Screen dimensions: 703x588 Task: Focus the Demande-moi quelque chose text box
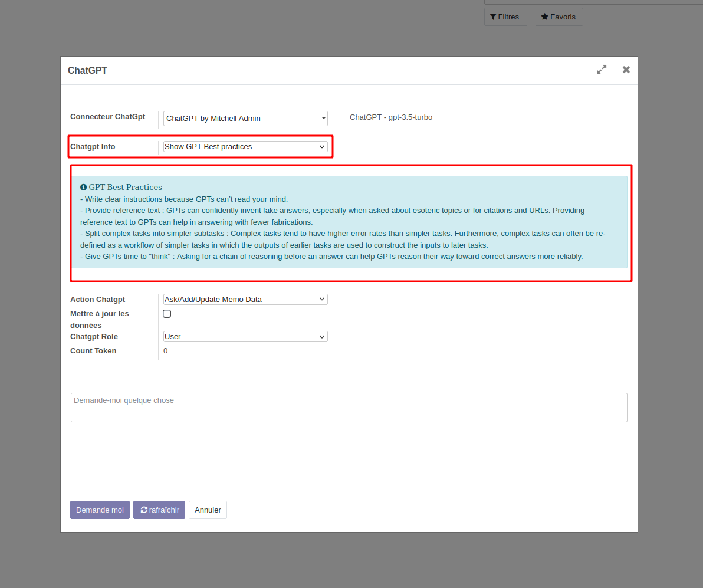pos(349,408)
